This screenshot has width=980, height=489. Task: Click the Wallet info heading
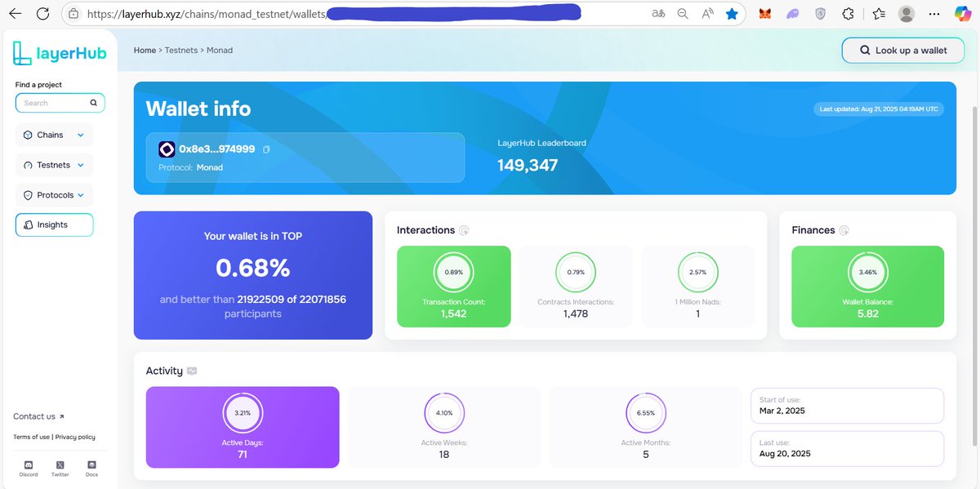click(198, 109)
